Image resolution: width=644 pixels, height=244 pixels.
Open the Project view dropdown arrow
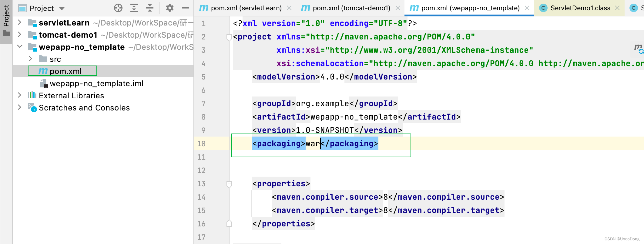coord(62,8)
